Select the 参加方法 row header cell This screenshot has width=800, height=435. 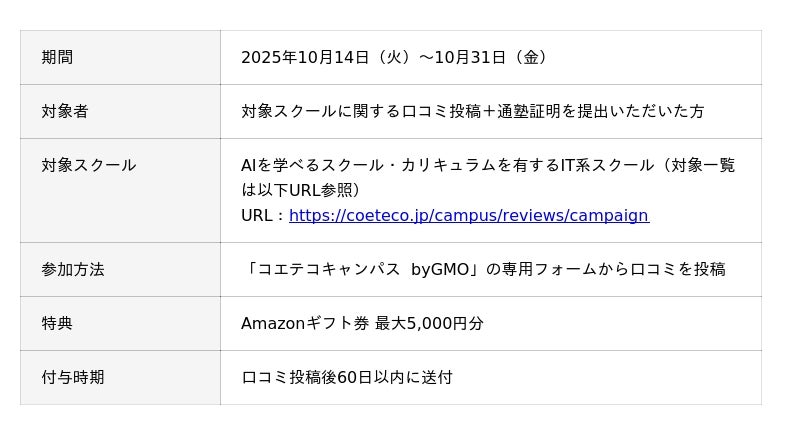pos(73,270)
